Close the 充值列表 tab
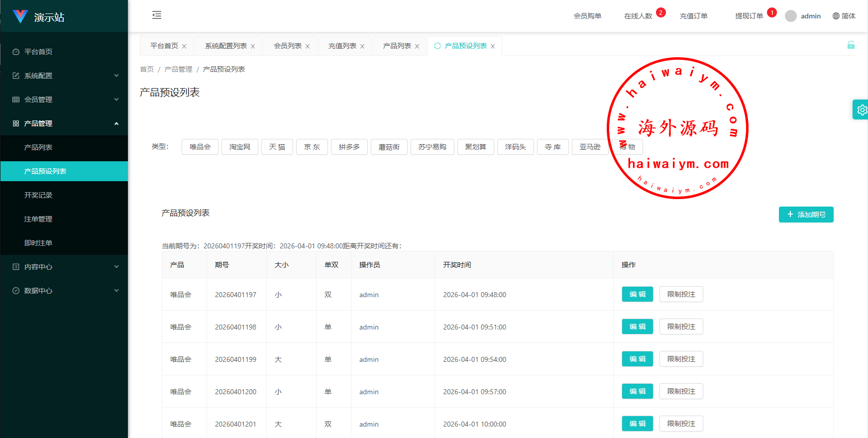Viewport: 868px width, 438px height. [x=362, y=46]
